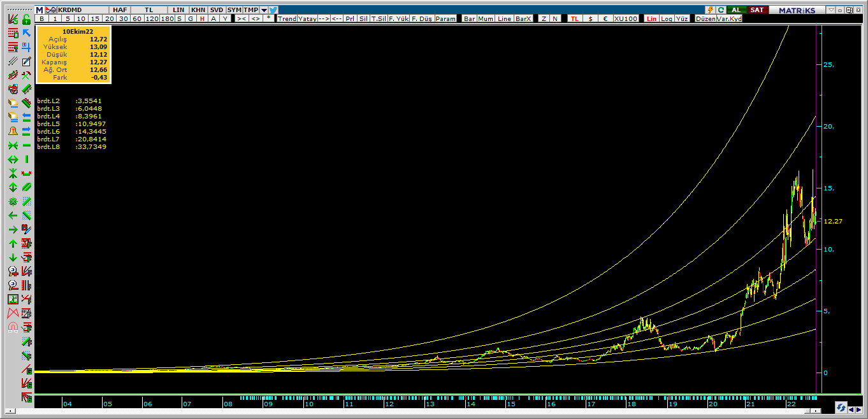Toggle the green padlock icon
This screenshot has width=868, height=419.
pyautogui.click(x=26, y=19)
